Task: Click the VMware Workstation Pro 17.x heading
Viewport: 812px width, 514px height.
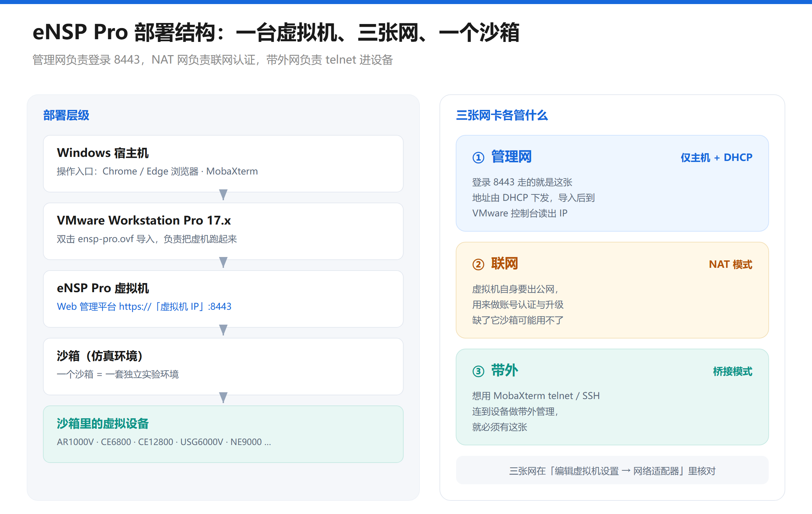Action: point(144,220)
